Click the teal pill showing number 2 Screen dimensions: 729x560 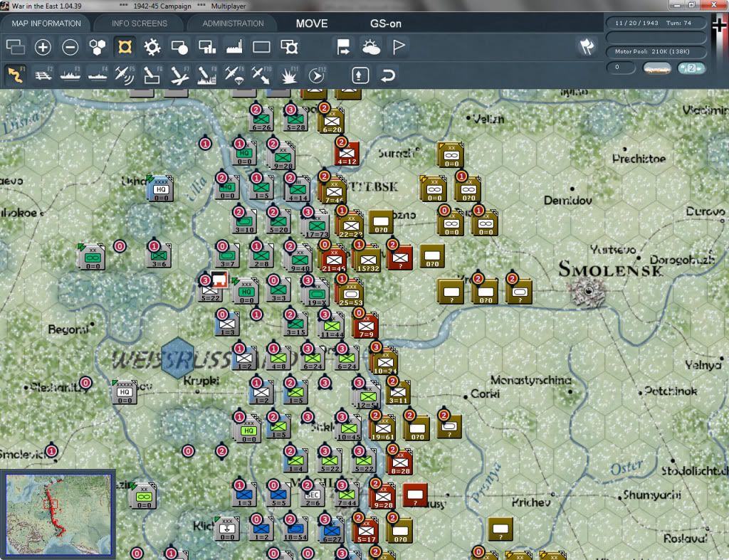(691, 68)
